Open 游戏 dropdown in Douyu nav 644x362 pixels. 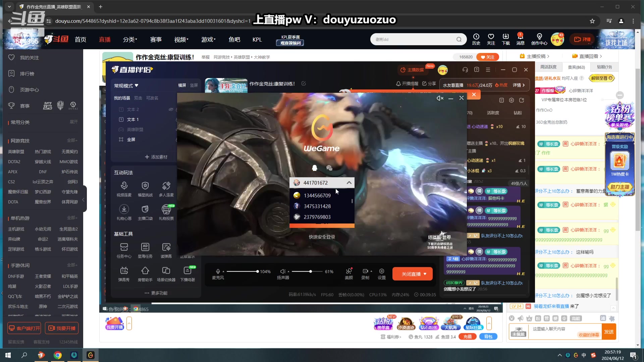click(208, 40)
